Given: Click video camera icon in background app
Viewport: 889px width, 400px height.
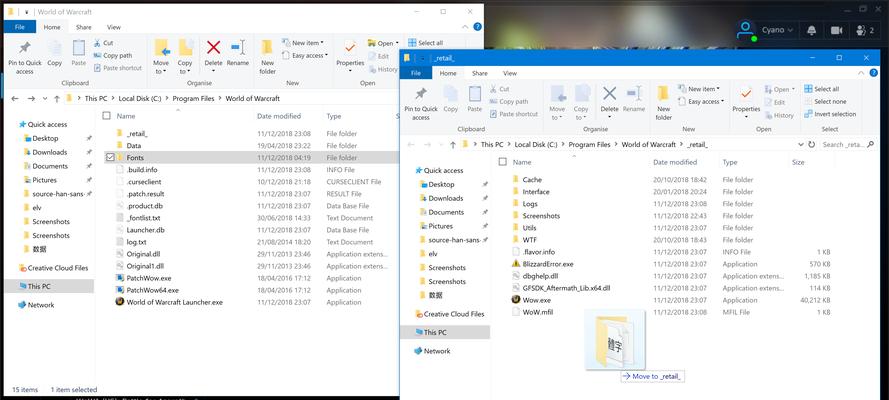Looking at the screenshot, I should 836,30.
